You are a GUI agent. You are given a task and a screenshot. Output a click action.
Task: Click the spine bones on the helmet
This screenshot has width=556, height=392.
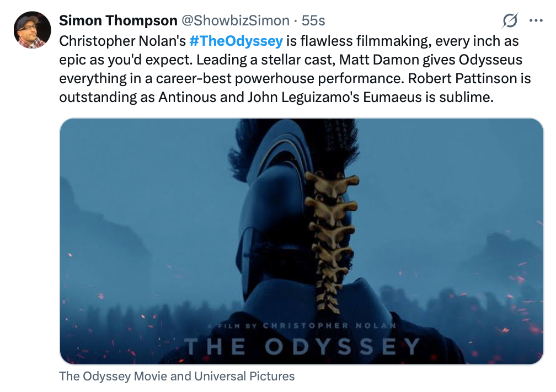pos(332,241)
